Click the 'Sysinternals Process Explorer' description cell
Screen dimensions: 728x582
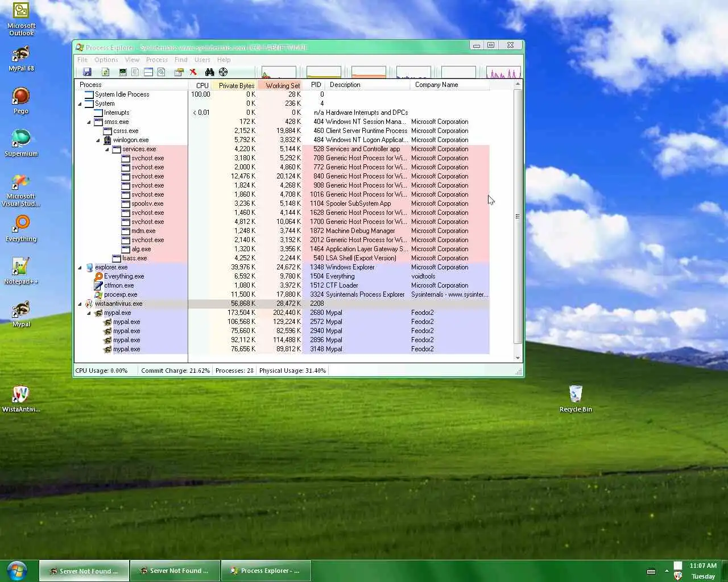[365, 294]
